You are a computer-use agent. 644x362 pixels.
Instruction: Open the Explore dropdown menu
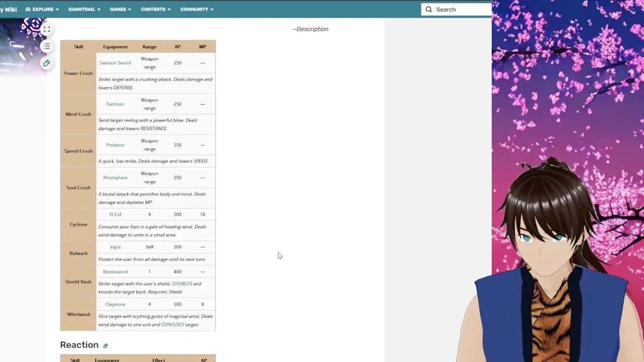[42, 10]
